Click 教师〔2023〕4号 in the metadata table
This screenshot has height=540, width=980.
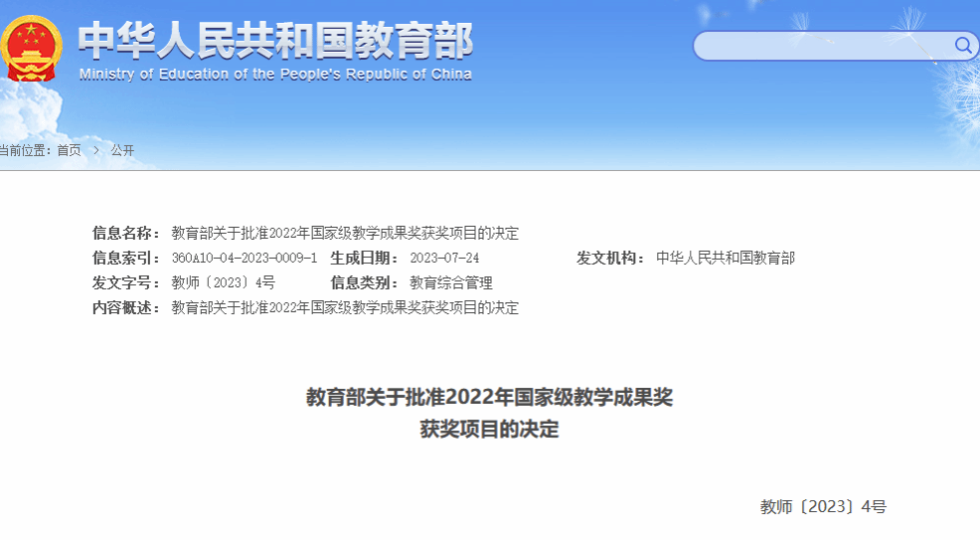(x=223, y=282)
